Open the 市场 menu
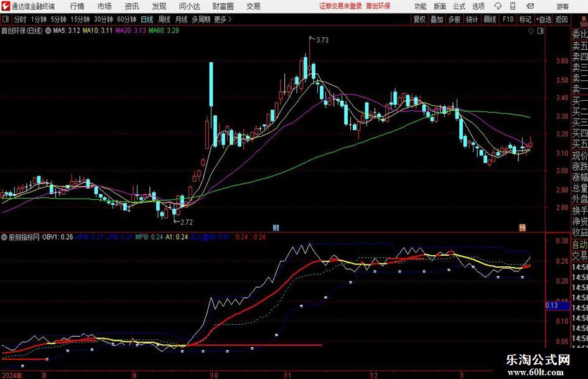Screen dimensions: 588x379 point(105,6)
